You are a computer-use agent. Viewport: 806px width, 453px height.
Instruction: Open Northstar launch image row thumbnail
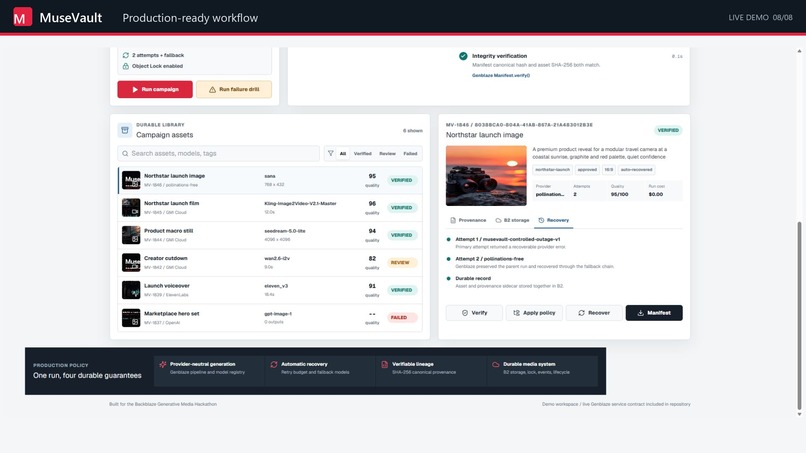[x=131, y=180]
